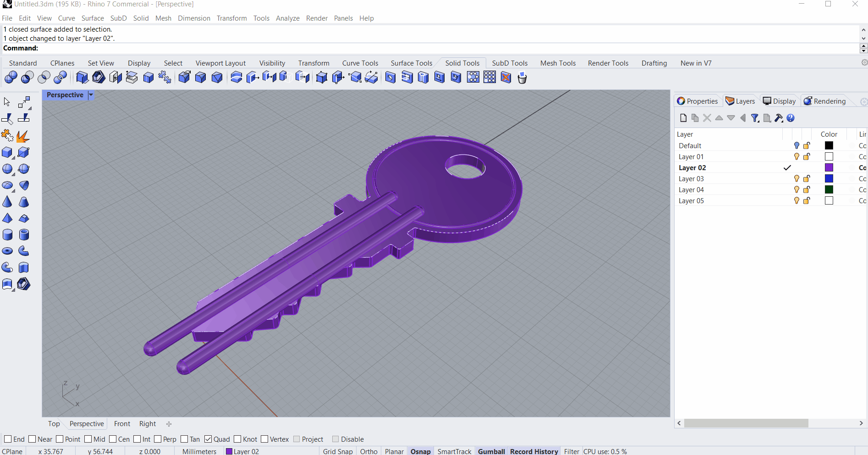Open the Analyze menu

[287, 18]
